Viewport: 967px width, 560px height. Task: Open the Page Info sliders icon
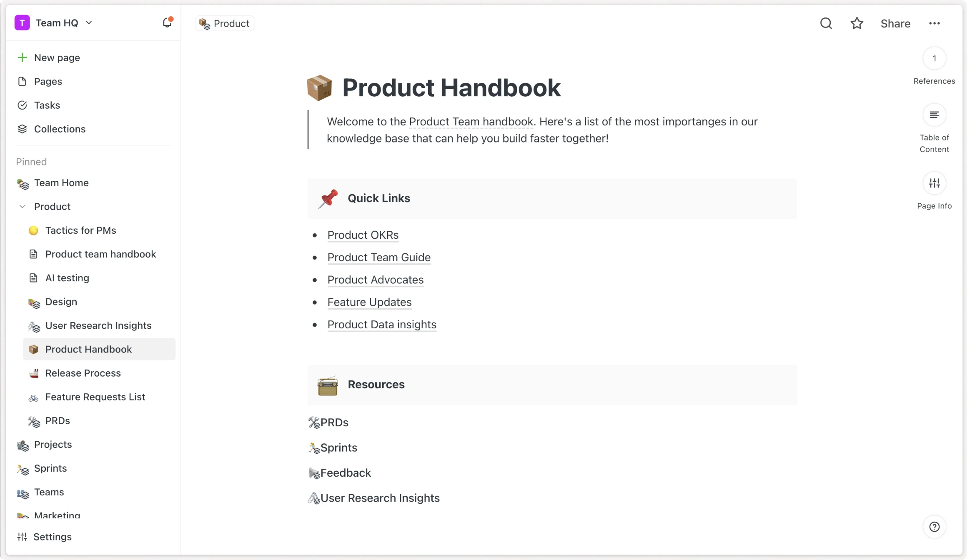click(934, 183)
